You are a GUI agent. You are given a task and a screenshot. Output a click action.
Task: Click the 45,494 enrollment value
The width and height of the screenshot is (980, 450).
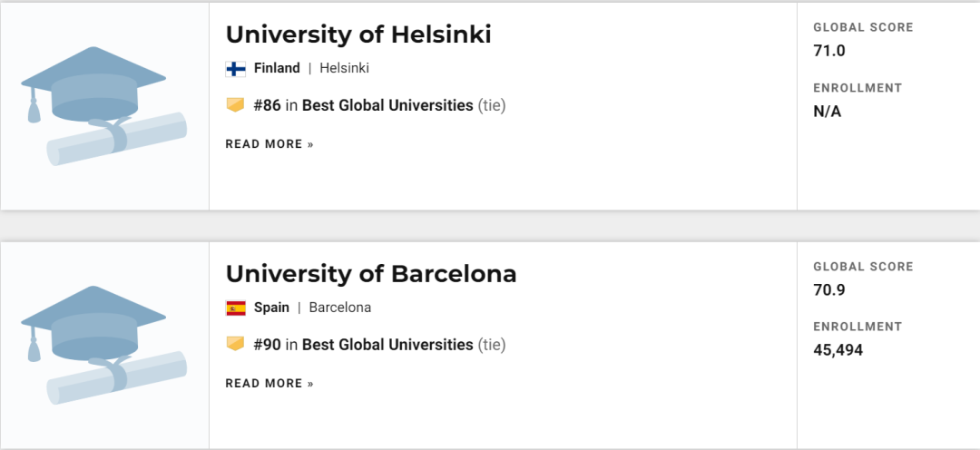click(838, 350)
